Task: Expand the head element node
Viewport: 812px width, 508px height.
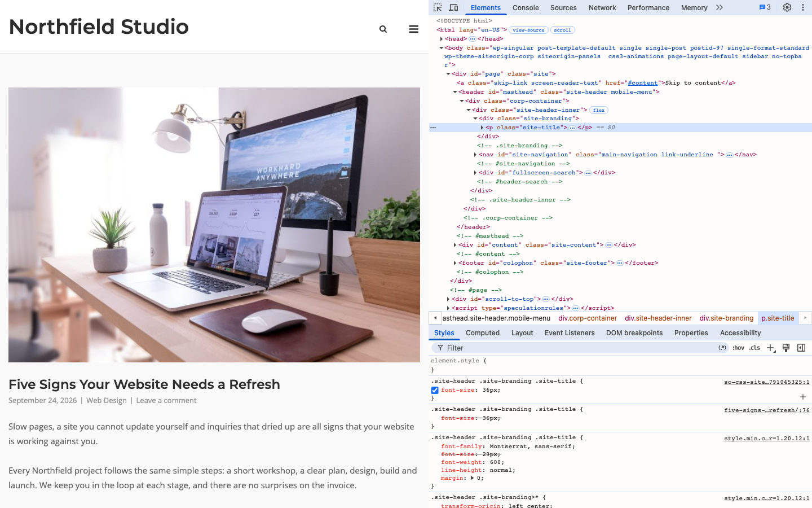Action: [442, 39]
